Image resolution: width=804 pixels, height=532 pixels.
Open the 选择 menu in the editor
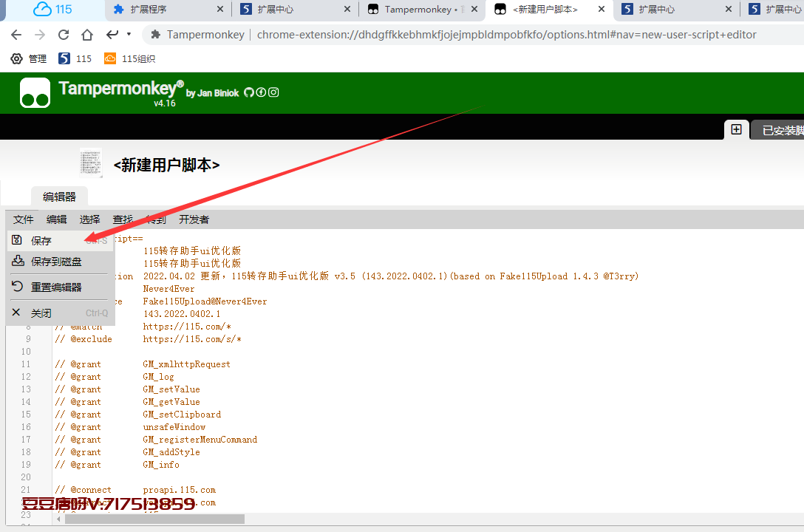click(x=89, y=219)
